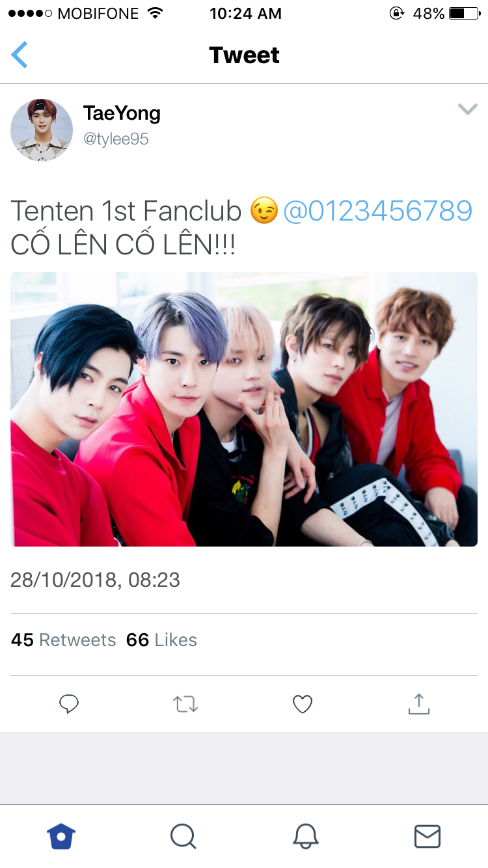The image size is (488, 868).
Task: Like the tweet with heart icon
Action: [x=303, y=704]
